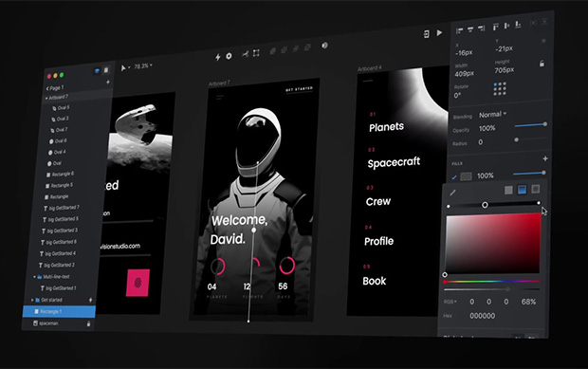This screenshot has width=588, height=369.
Task: Click the gear settings icon in toolbar
Action: pos(229,56)
